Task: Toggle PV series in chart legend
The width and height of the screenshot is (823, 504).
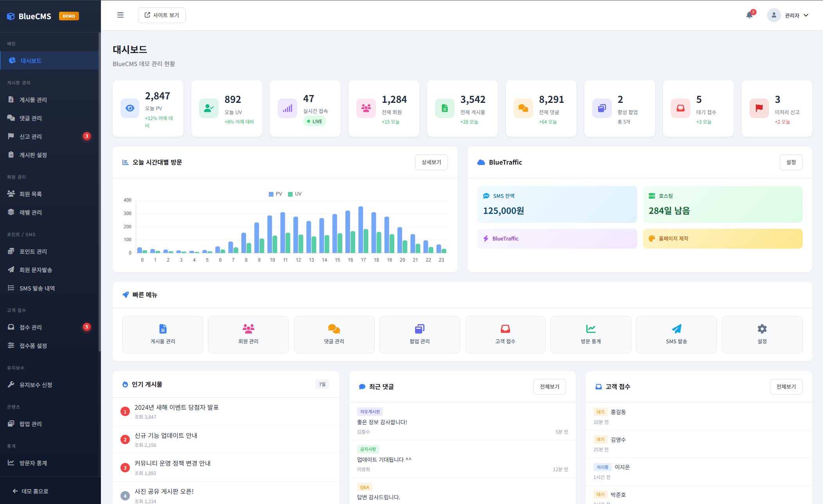Action: click(x=275, y=194)
